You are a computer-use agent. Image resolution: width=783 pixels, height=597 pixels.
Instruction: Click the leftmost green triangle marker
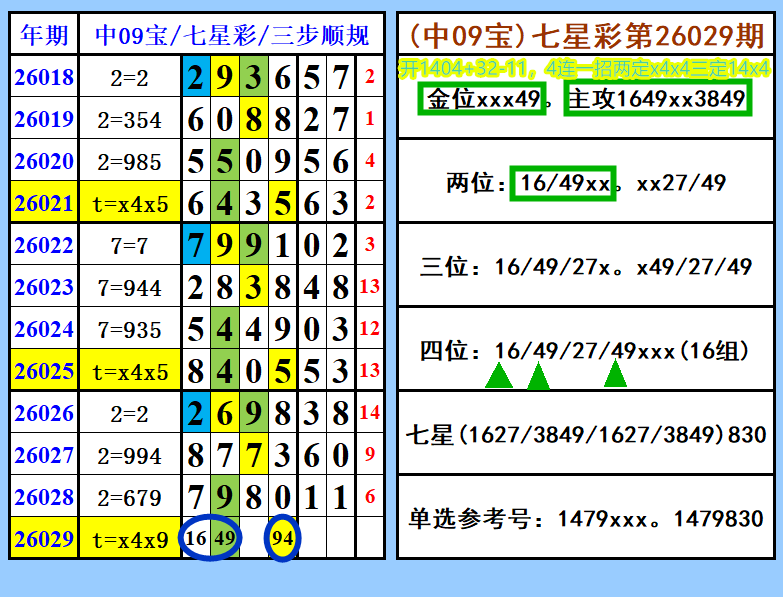tap(498, 376)
